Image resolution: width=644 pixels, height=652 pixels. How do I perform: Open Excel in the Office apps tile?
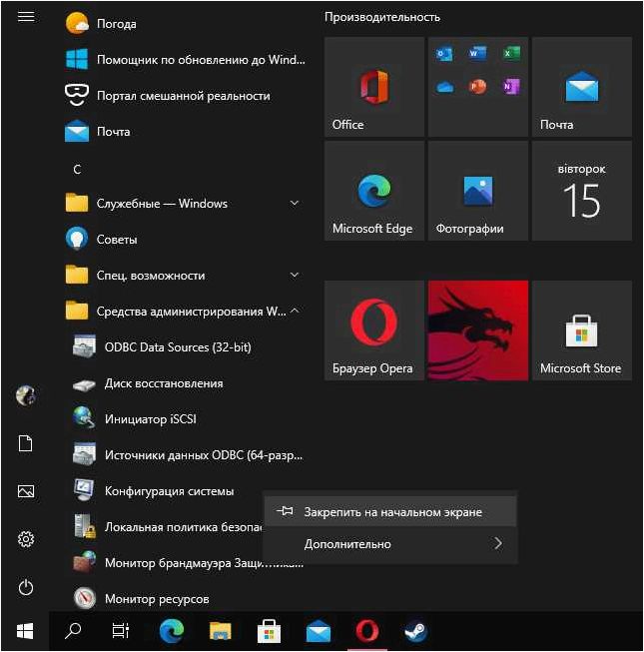[x=511, y=54]
